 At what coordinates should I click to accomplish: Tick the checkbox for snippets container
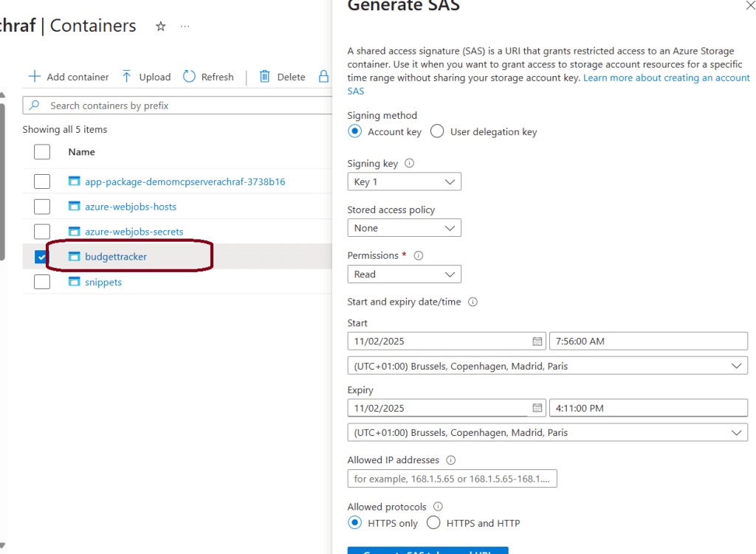(x=42, y=282)
